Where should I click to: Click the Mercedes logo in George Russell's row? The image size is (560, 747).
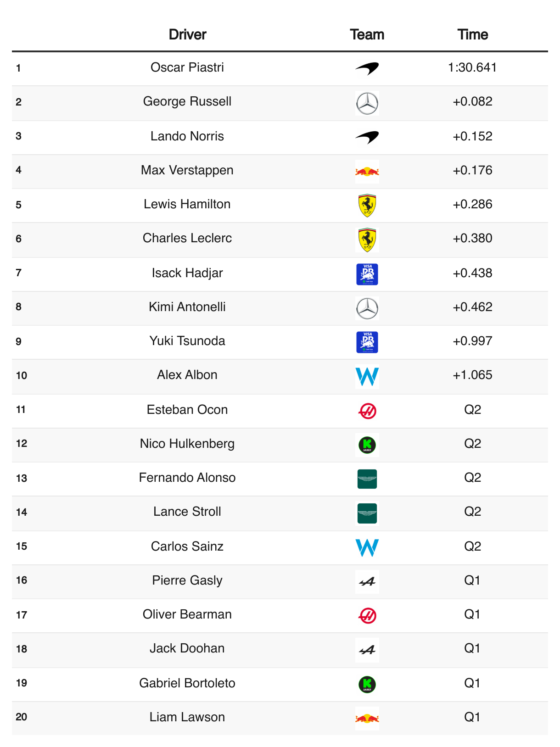point(367,103)
